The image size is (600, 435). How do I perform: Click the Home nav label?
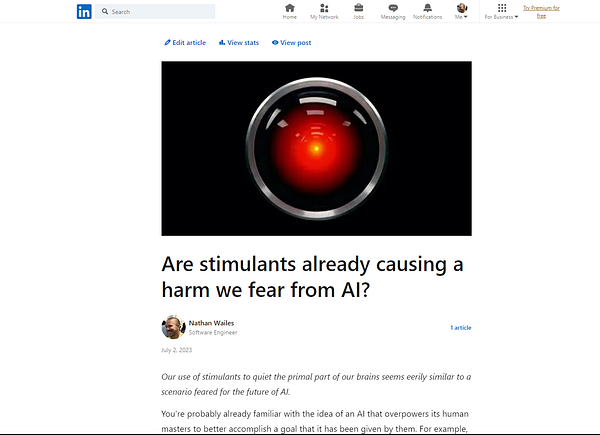click(290, 17)
